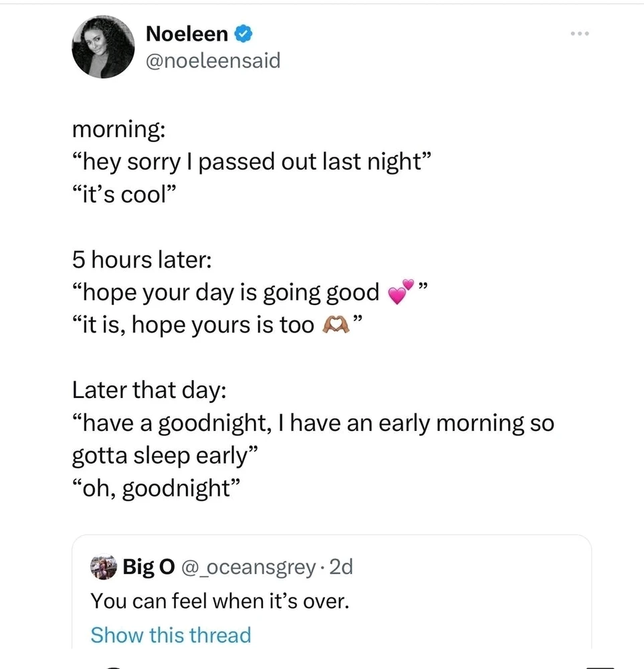Click Noeleen's blue verified badge
This screenshot has height=669, width=644.
[x=243, y=33]
